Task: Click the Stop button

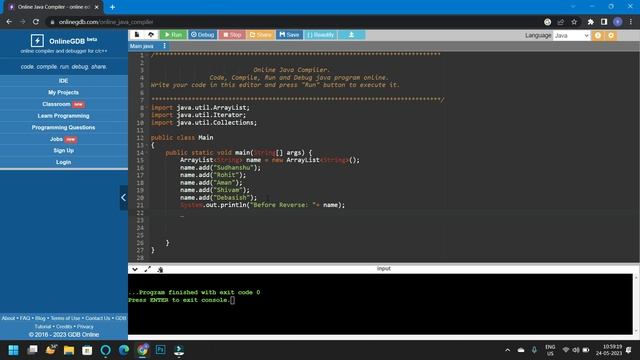Action: tap(232, 35)
